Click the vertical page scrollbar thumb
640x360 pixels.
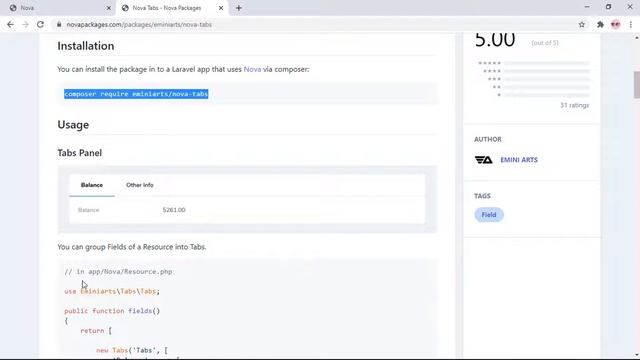point(636,84)
